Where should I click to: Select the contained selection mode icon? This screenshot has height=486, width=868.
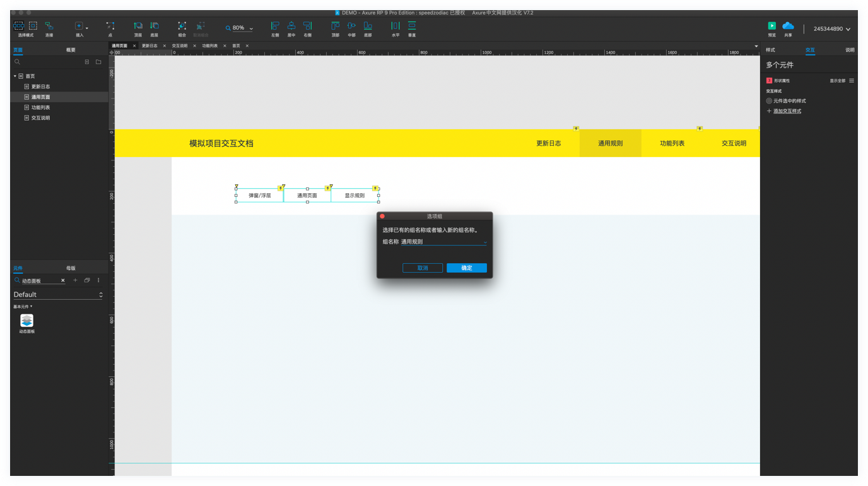[x=33, y=26]
